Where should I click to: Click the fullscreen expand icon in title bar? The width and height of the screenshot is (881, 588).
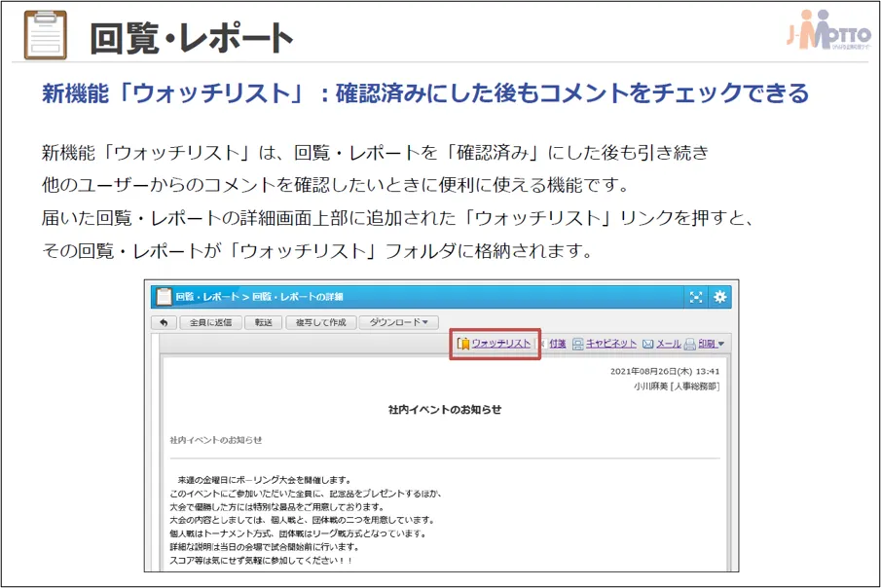(696, 295)
